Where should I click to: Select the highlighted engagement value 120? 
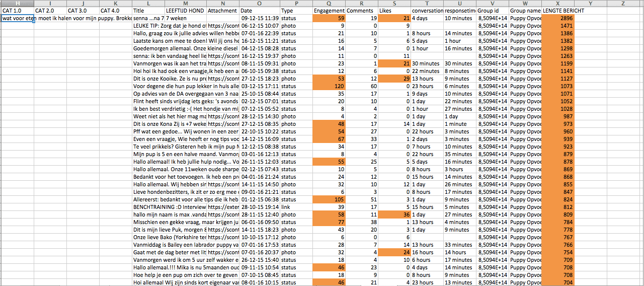point(329,87)
